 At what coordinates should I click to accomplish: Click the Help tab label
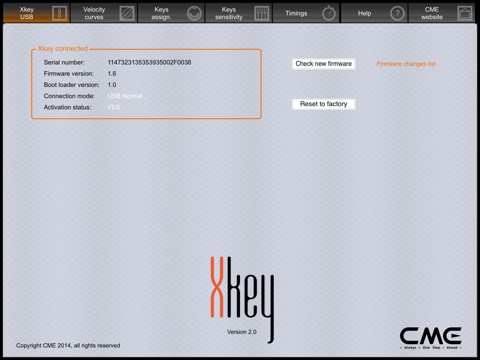point(364,13)
